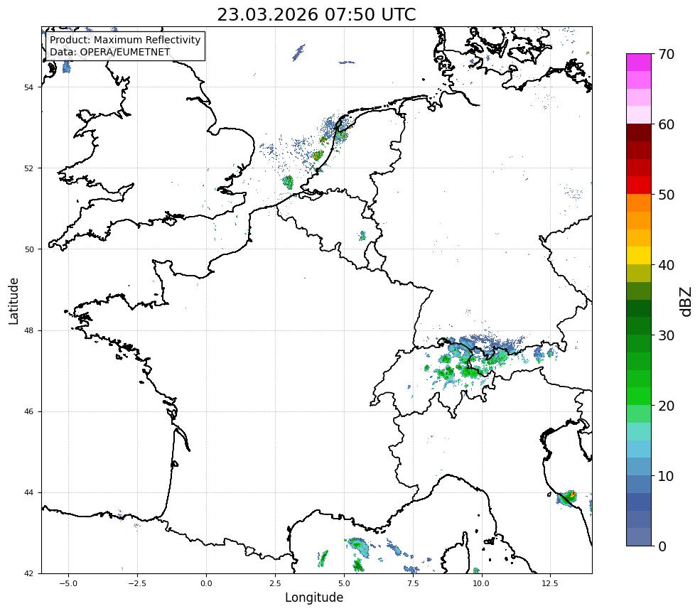Click the longitude tick label 12.5

pos(551,583)
